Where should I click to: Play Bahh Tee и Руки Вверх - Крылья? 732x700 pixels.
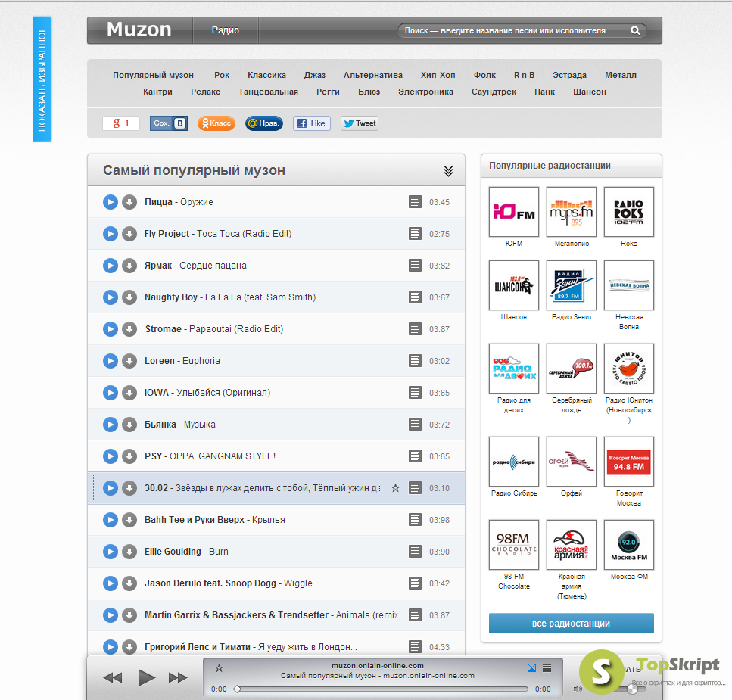(x=111, y=520)
